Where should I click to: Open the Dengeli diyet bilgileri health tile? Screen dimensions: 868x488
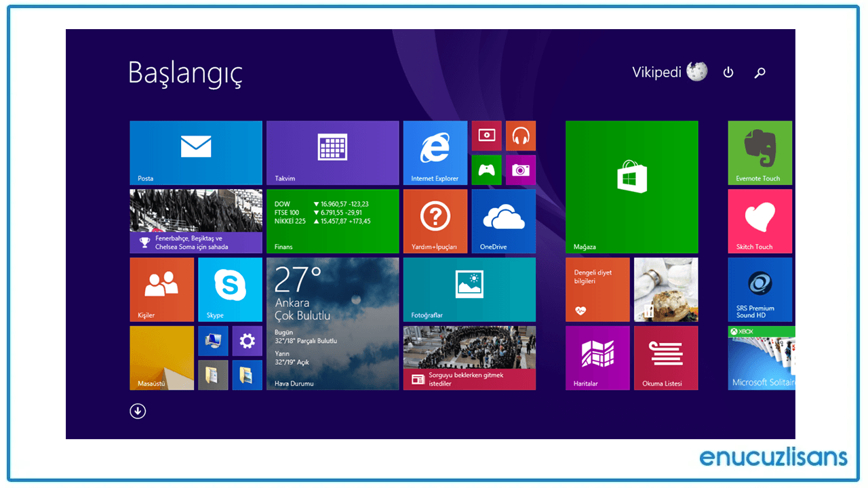597,289
